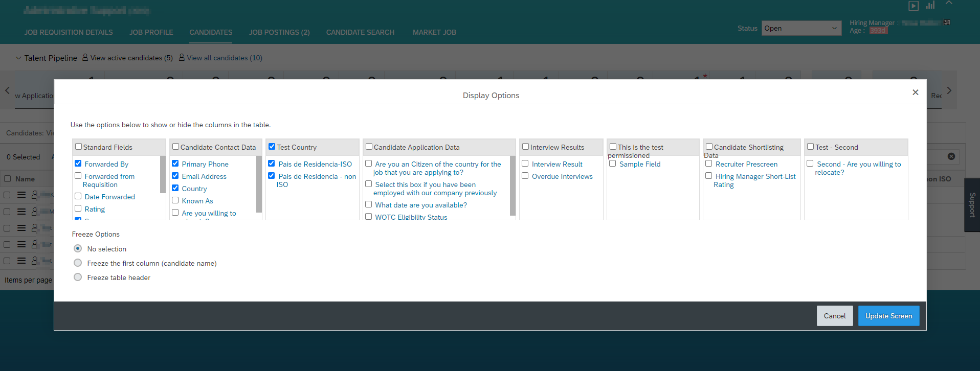Go to Candidate Search tab
980x371 pixels.
[x=360, y=32]
